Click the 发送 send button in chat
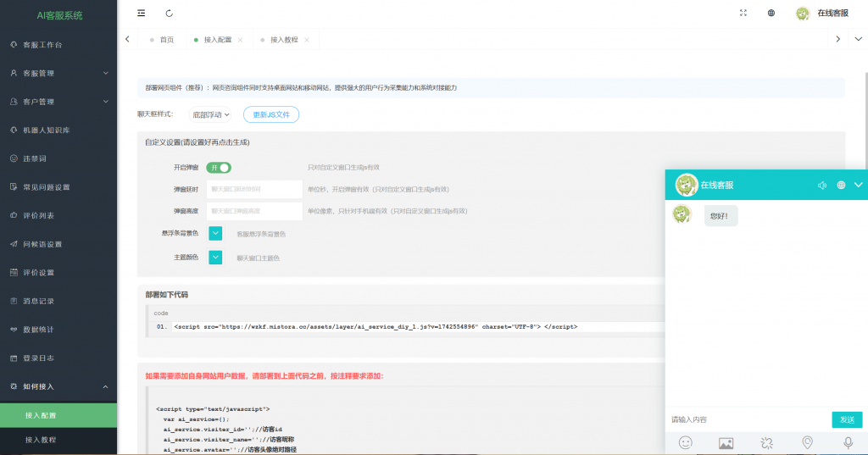Screen dimensions: 868x455 point(847,419)
